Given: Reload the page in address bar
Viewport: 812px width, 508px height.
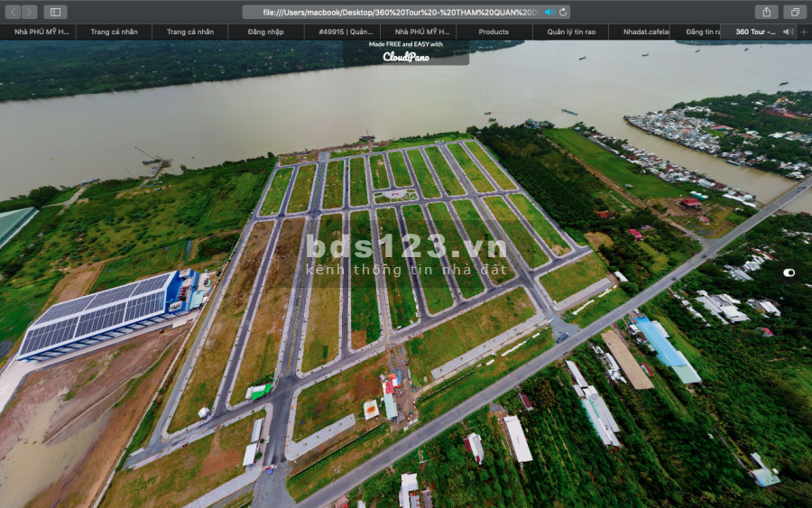Looking at the screenshot, I should pos(563,12).
